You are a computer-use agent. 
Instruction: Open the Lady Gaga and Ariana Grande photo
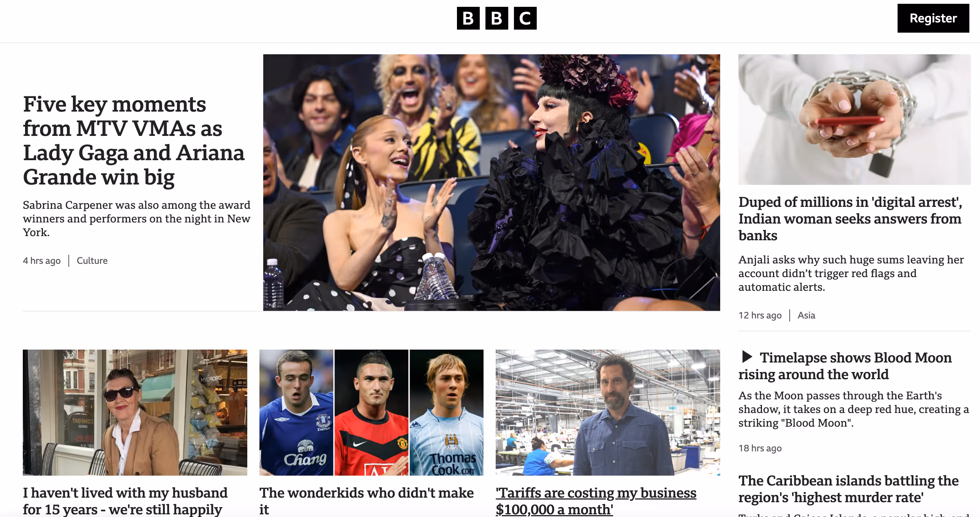tap(492, 183)
